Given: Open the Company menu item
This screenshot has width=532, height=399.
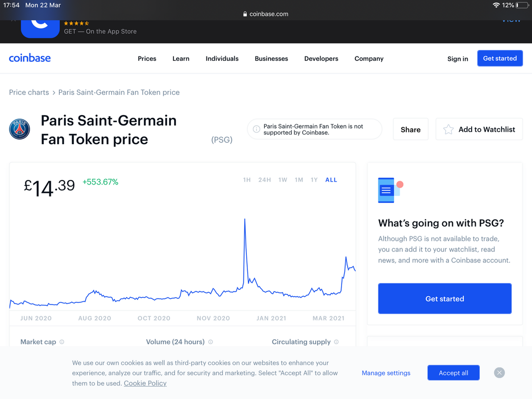Looking at the screenshot, I should (x=369, y=59).
